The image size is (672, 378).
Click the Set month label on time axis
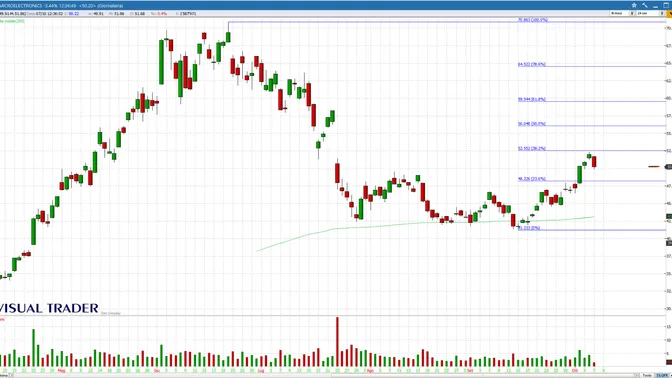click(x=470, y=370)
